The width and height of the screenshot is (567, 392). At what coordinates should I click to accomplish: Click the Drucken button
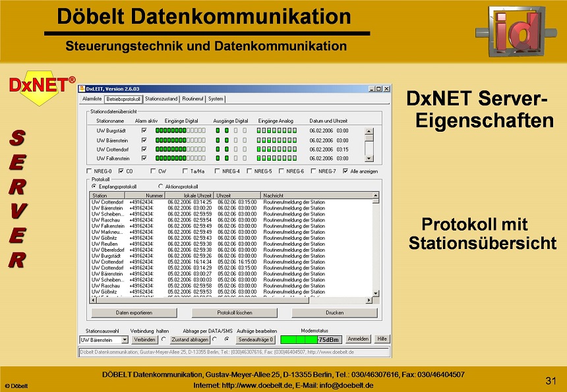[334, 313]
